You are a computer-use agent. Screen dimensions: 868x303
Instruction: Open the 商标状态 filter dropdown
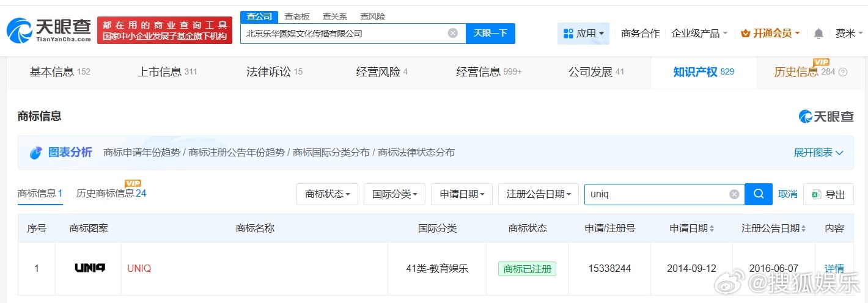coord(327,194)
